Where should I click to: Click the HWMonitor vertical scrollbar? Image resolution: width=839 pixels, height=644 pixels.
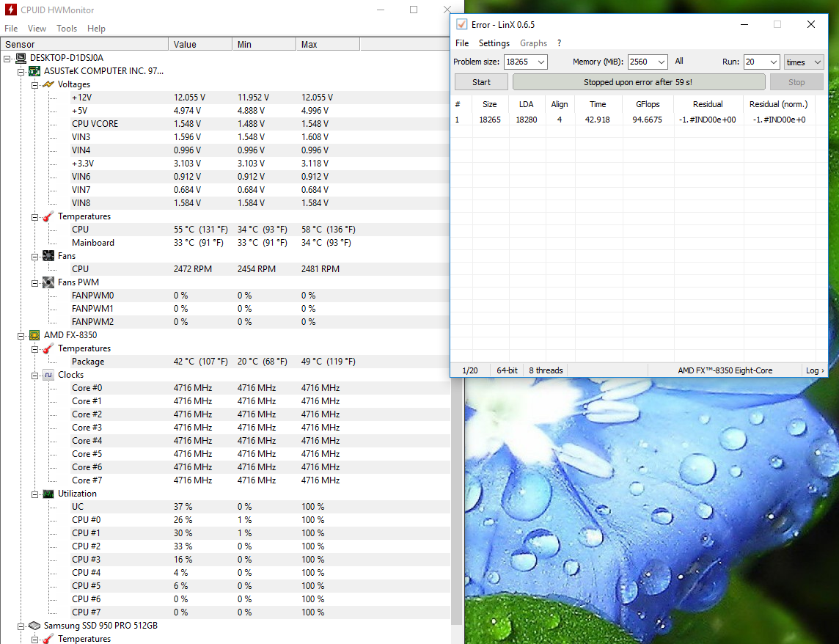click(x=456, y=337)
